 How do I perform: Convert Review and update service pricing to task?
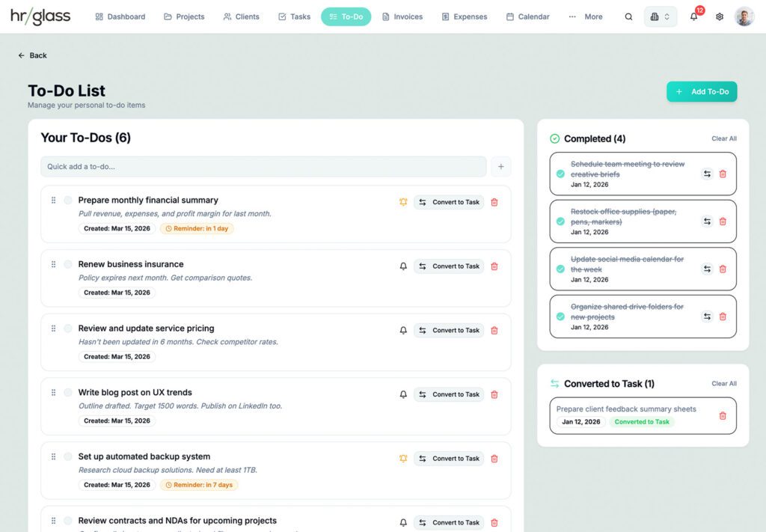tap(449, 330)
